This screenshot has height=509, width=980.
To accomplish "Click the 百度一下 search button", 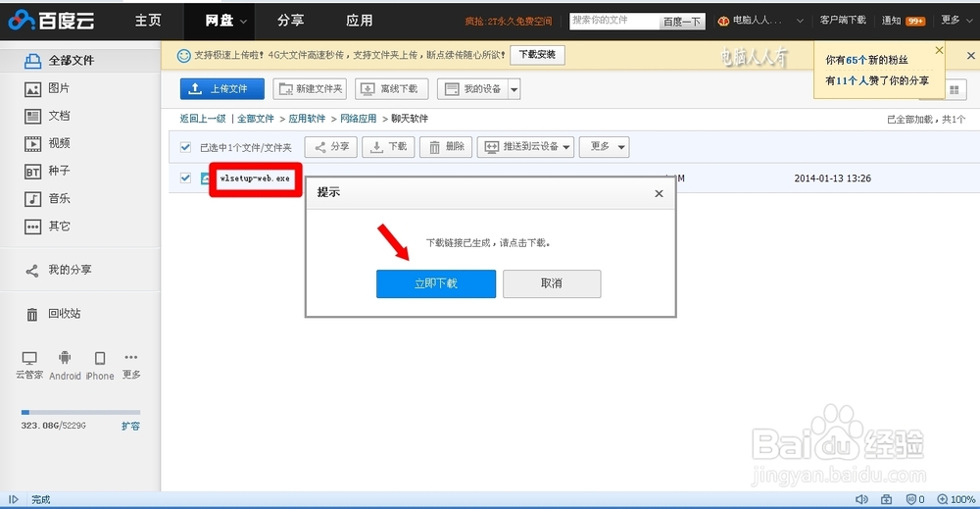I will pos(682,22).
